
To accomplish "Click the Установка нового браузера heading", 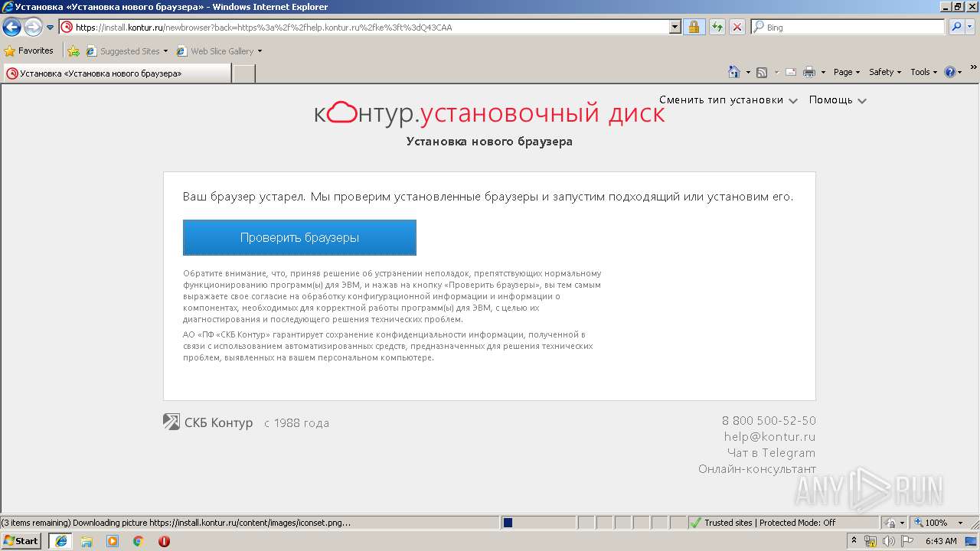I will pyautogui.click(x=489, y=142).
